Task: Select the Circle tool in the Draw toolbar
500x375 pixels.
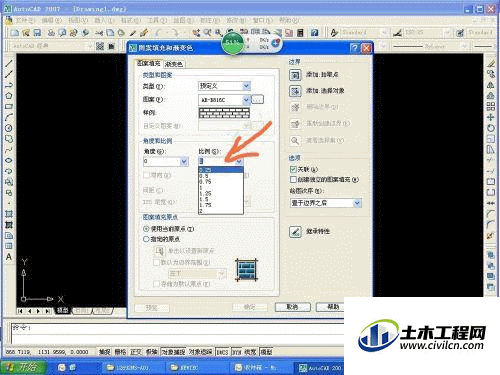Action: click(9, 128)
